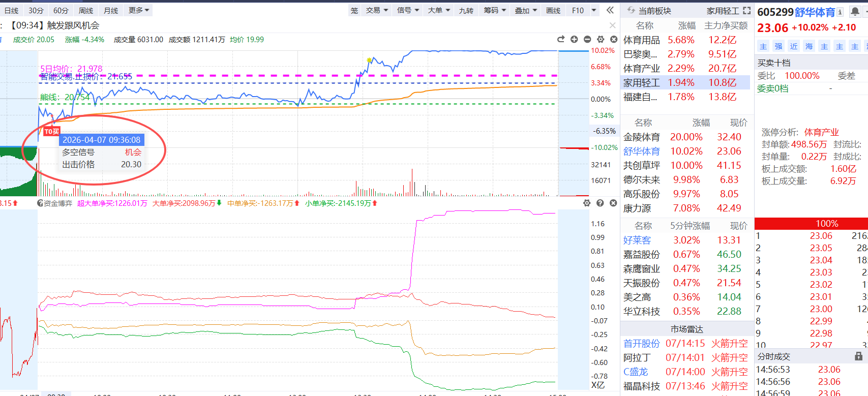Open the 筹码 dropdown in toolbar
Viewport: 868px width, 396px height.
[x=495, y=10]
